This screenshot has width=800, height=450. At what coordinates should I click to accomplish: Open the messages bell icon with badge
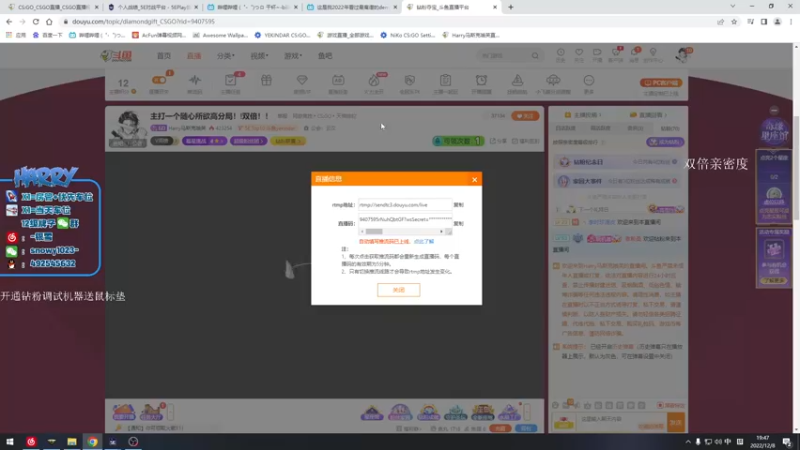(x=634, y=55)
